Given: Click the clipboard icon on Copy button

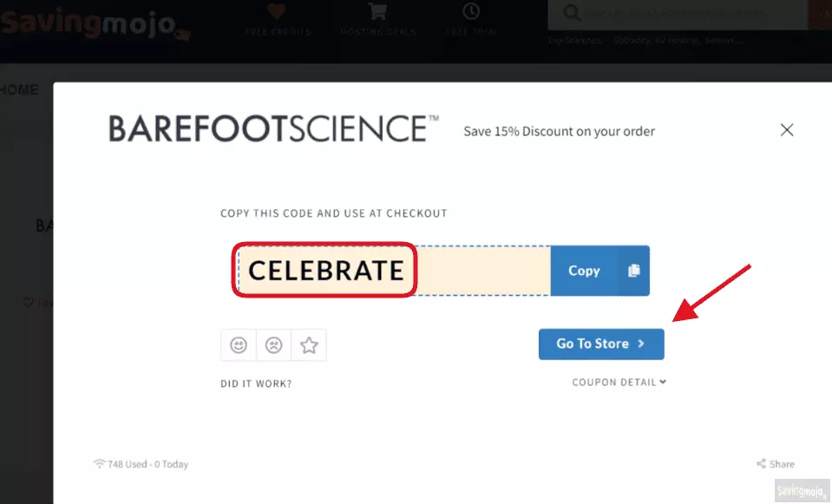Looking at the screenshot, I should 633,271.
